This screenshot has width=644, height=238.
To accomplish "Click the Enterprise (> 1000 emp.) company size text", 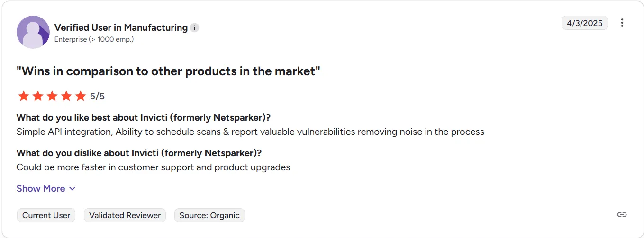I will [94, 39].
